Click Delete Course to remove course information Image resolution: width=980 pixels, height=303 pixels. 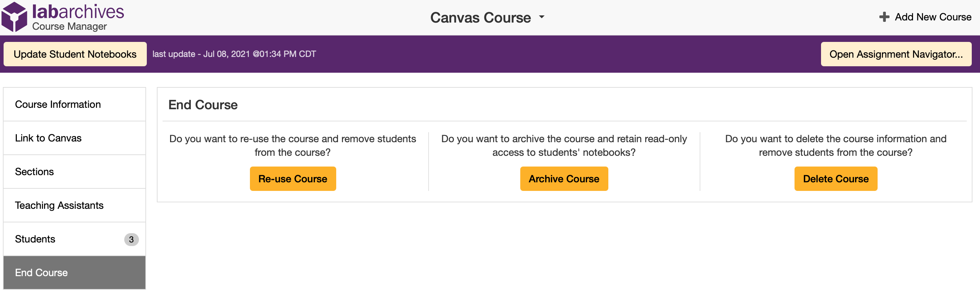835,178
